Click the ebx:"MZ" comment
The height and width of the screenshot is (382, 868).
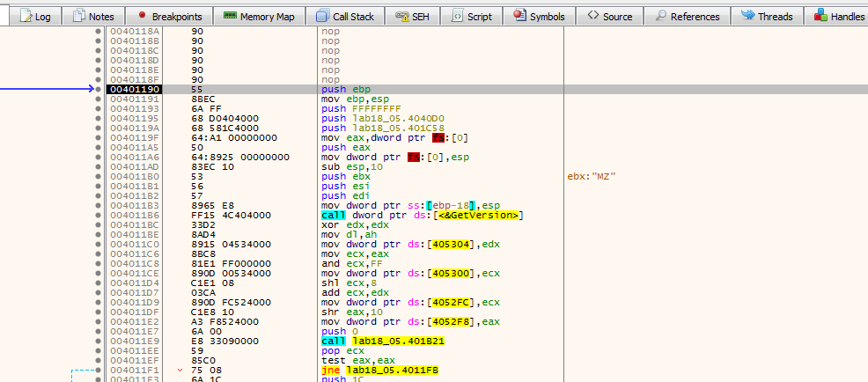pos(592,177)
